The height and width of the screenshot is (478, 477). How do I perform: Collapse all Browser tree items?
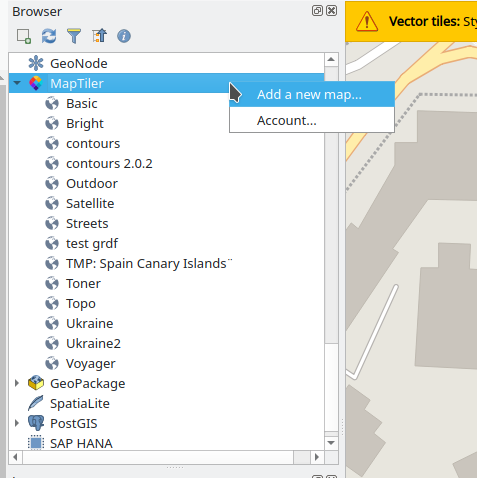click(99, 36)
